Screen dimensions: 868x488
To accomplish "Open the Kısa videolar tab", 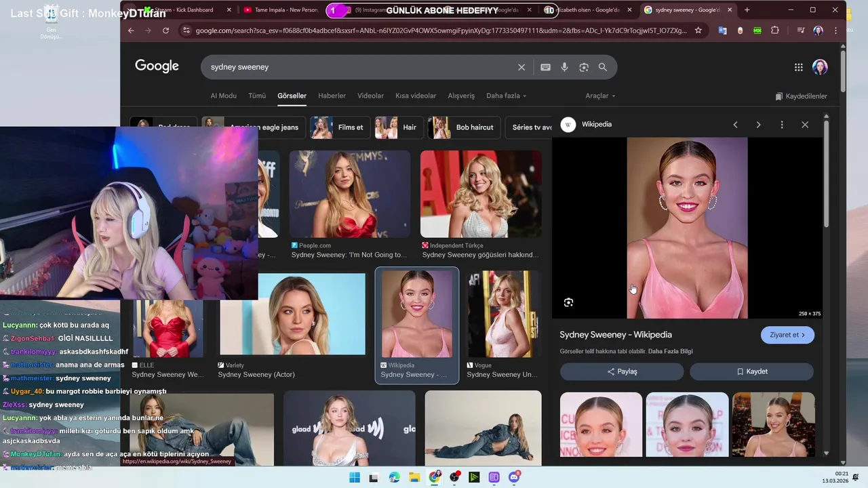I will (x=416, y=96).
